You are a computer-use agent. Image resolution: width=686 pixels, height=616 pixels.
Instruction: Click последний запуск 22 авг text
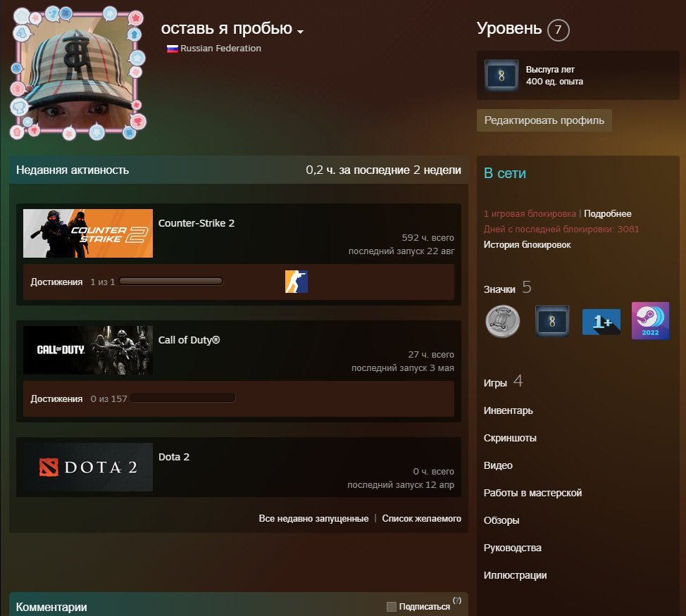tap(401, 251)
